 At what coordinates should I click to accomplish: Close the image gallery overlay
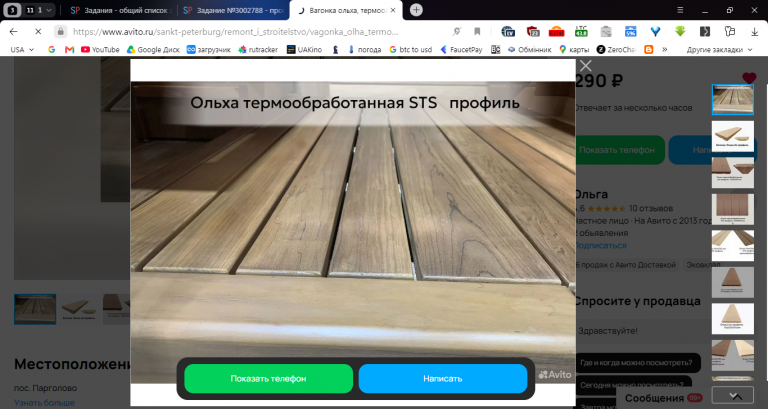(x=585, y=66)
